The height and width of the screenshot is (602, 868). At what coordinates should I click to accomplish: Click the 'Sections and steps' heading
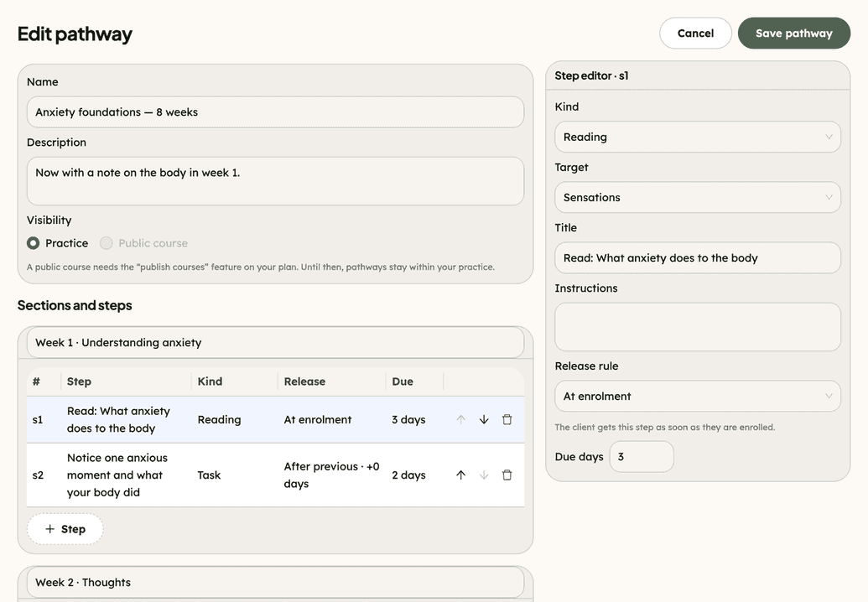75,305
